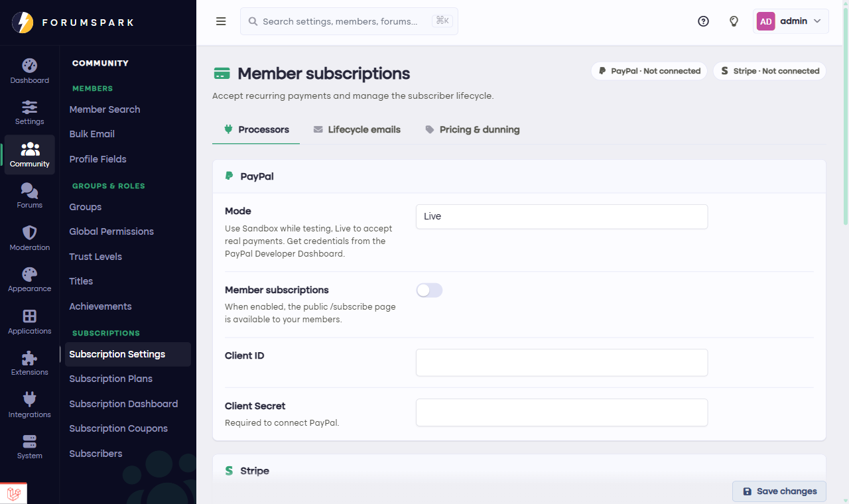Open Profile Fields page
The height and width of the screenshot is (504, 849).
point(98,159)
